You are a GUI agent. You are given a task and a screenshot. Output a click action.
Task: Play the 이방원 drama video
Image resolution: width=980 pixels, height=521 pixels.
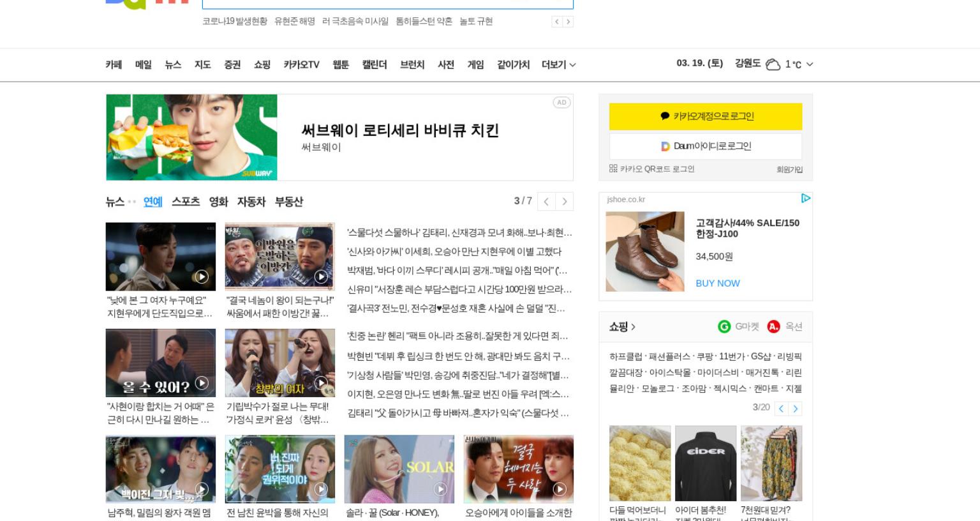321,276
